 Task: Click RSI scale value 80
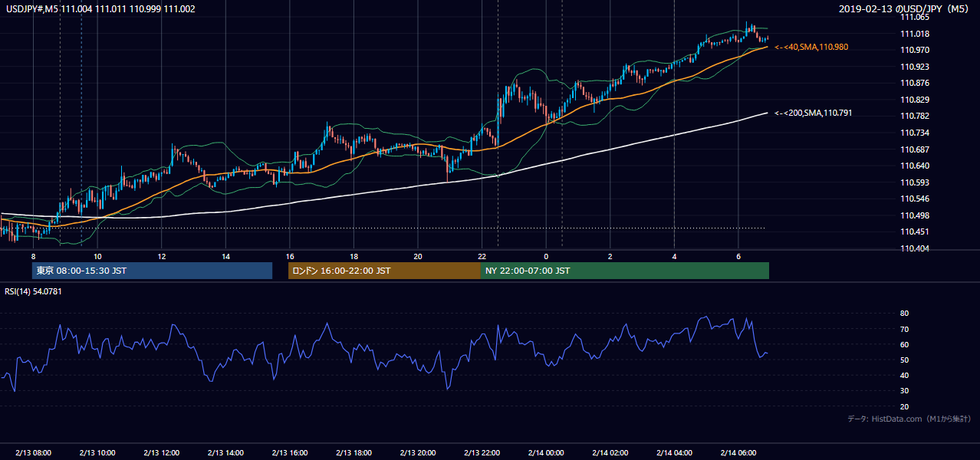tap(904, 314)
